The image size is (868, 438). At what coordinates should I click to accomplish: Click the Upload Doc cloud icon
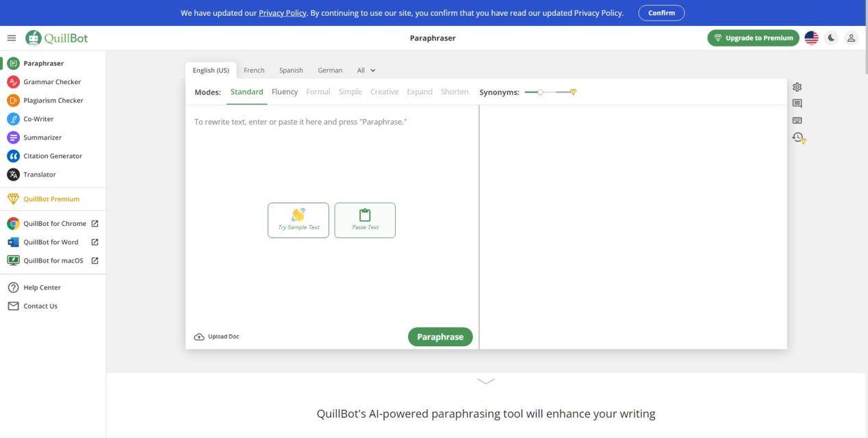pyautogui.click(x=199, y=337)
